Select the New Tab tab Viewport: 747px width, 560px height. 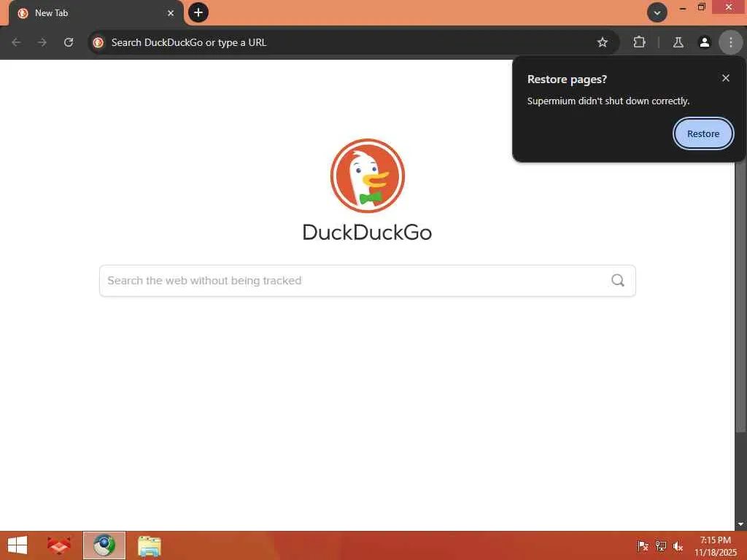(x=96, y=13)
